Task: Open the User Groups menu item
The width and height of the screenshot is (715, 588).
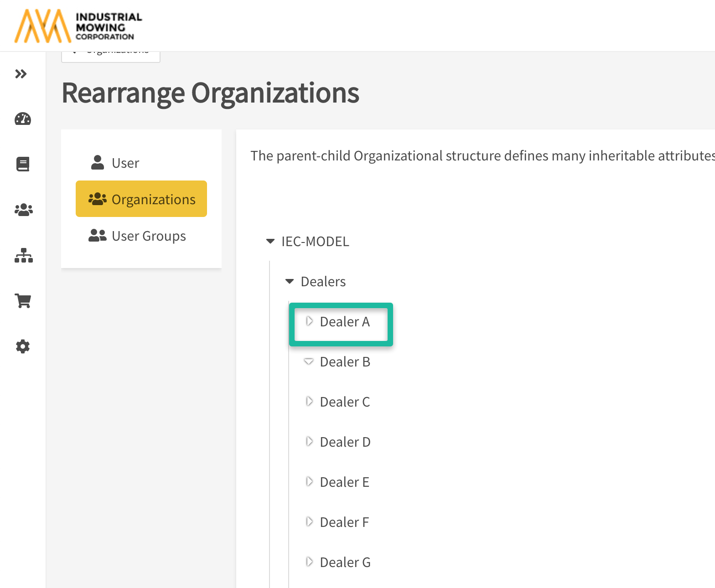Action: click(x=148, y=236)
